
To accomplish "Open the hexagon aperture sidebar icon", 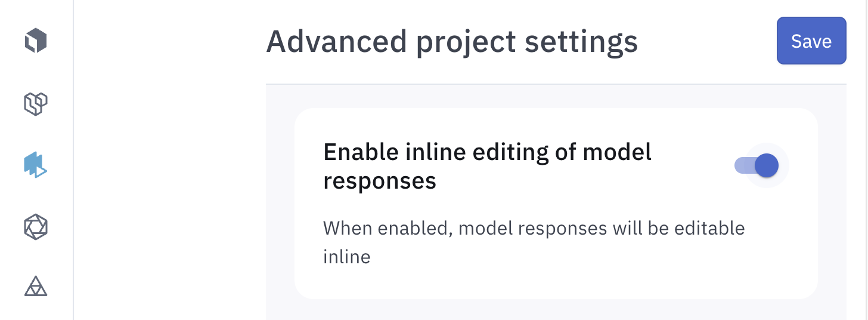I will (x=36, y=227).
